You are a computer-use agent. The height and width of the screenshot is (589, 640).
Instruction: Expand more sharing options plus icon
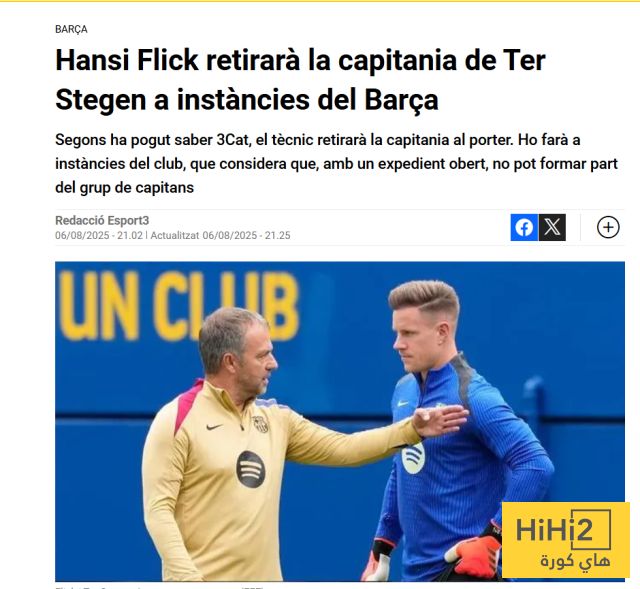608,227
